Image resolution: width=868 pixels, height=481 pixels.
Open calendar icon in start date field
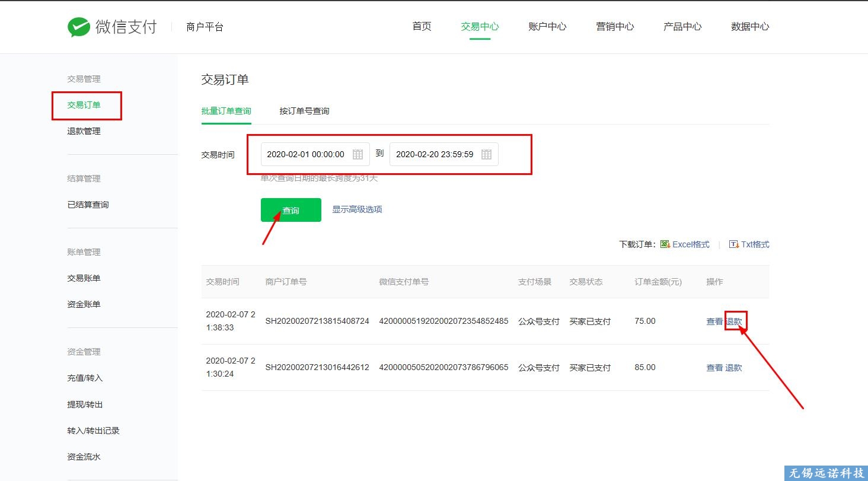coord(358,154)
